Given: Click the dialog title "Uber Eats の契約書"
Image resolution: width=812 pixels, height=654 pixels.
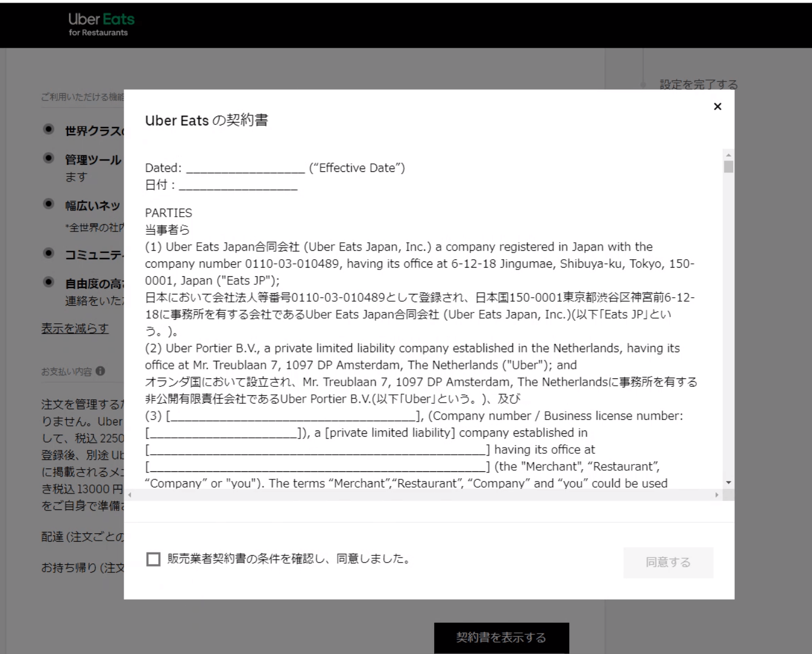Looking at the screenshot, I should tap(207, 120).
